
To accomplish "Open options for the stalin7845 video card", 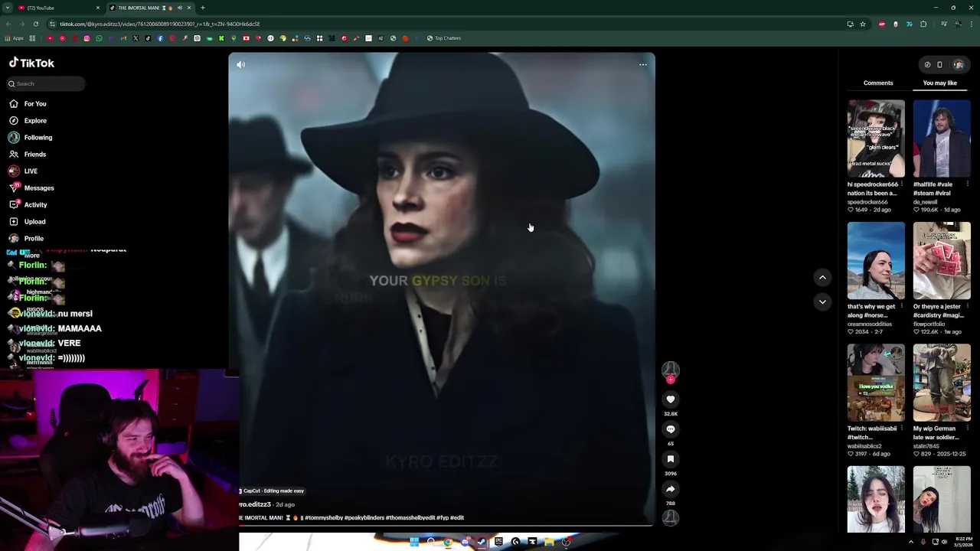I will [x=968, y=429].
